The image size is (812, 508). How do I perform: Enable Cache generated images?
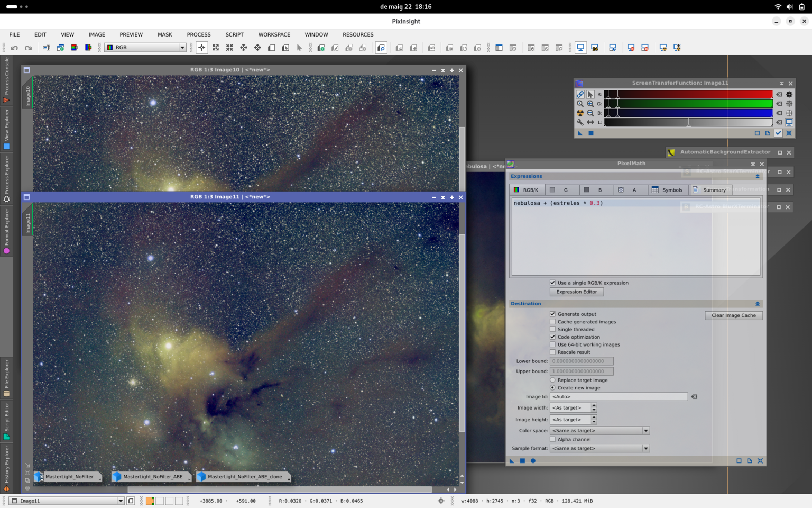click(x=552, y=322)
